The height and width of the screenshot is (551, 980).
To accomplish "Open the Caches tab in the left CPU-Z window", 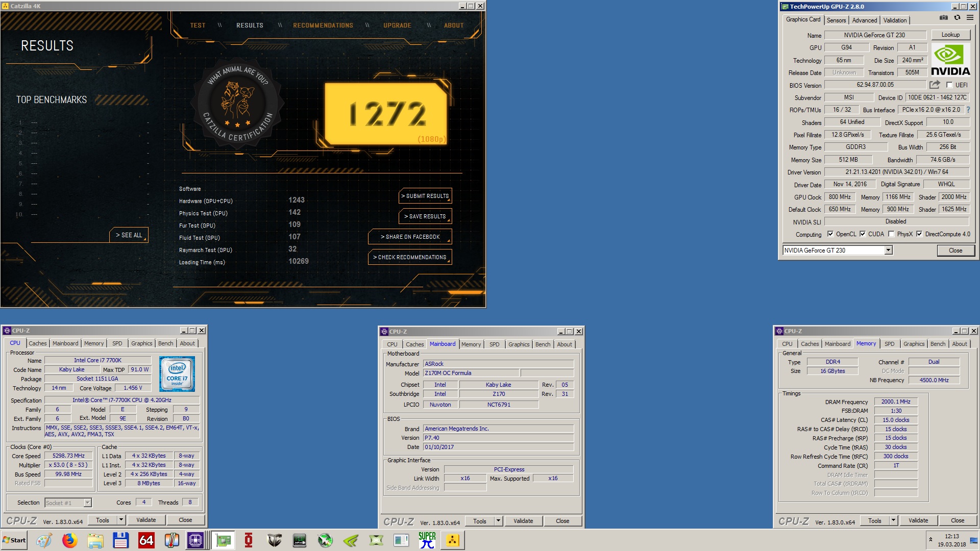I will pyautogui.click(x=37, y=343).
